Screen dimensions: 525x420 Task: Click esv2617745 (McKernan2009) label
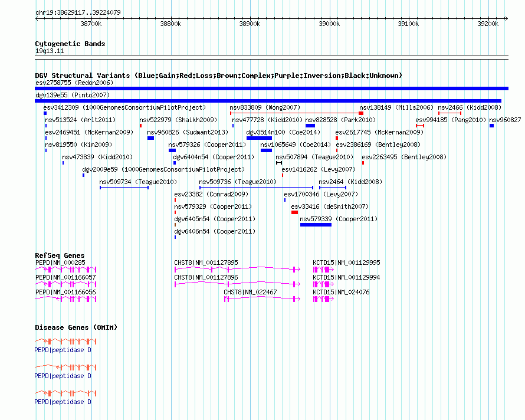(379, 132)
